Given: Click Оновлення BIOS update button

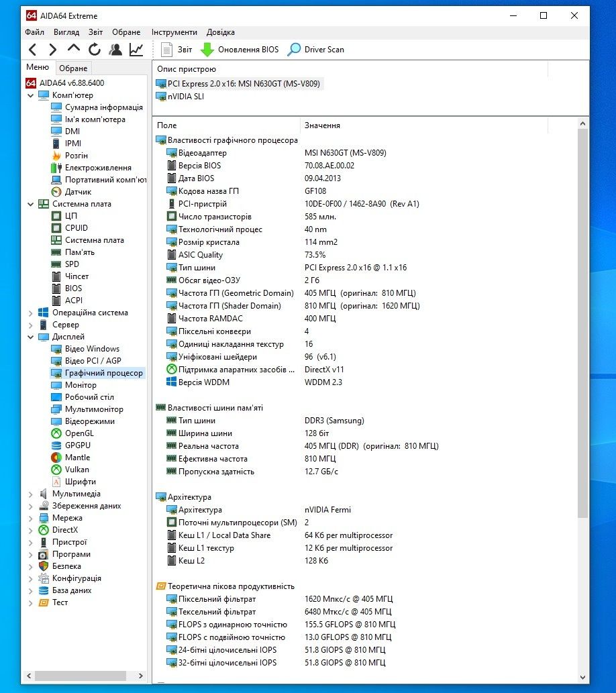Looking at the screenshot, I should [240, 50].
